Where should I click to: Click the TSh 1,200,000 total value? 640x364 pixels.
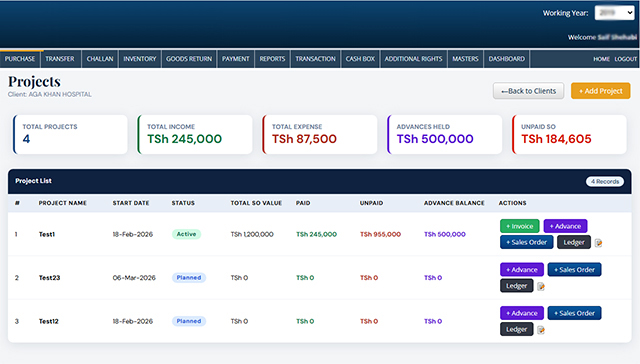(x=252, y=234)
